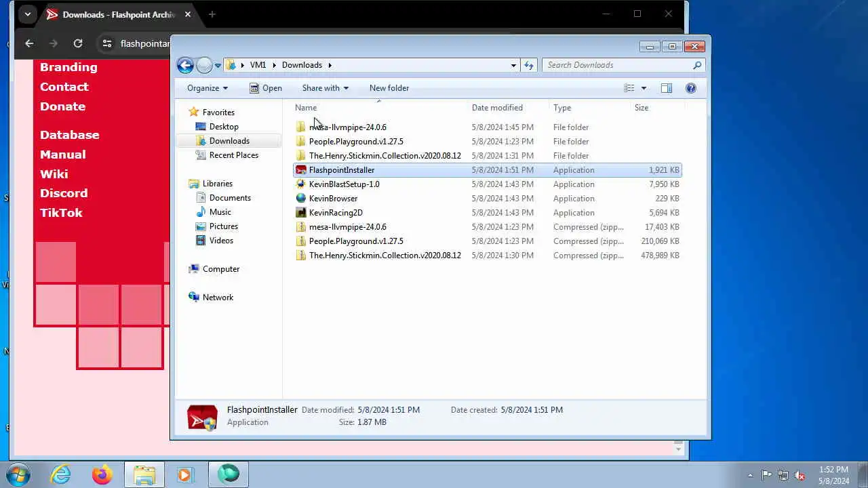Click New folder button
The height and width of the screenshot is (488, 868).
(x=389, y=88)
